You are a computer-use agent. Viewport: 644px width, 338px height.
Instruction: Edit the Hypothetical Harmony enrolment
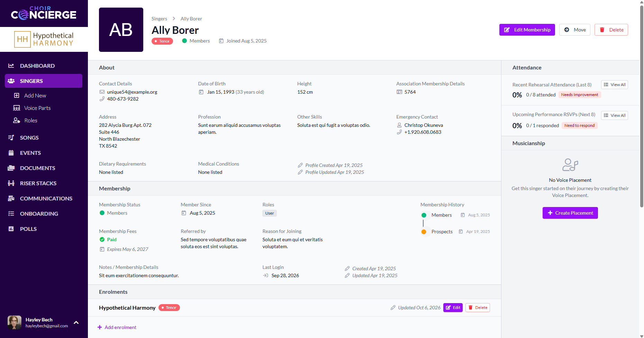pyautogui.click(x=453, y=308)
